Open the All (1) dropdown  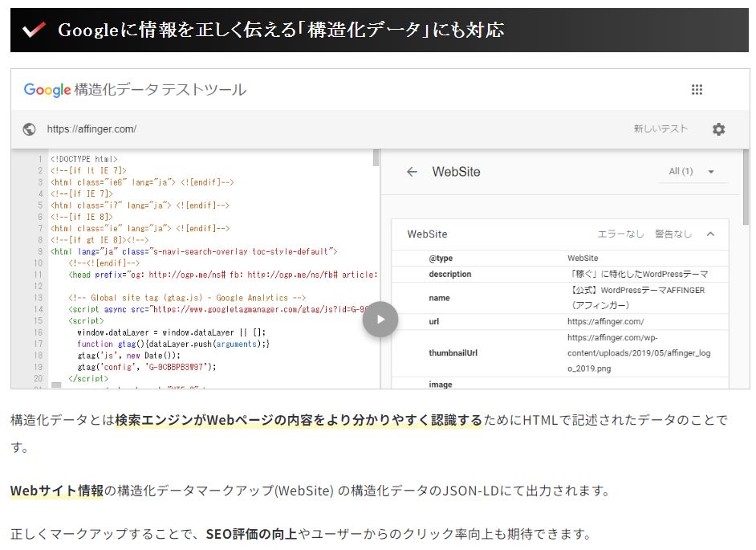pyautogui.click(x=692, y=171)
